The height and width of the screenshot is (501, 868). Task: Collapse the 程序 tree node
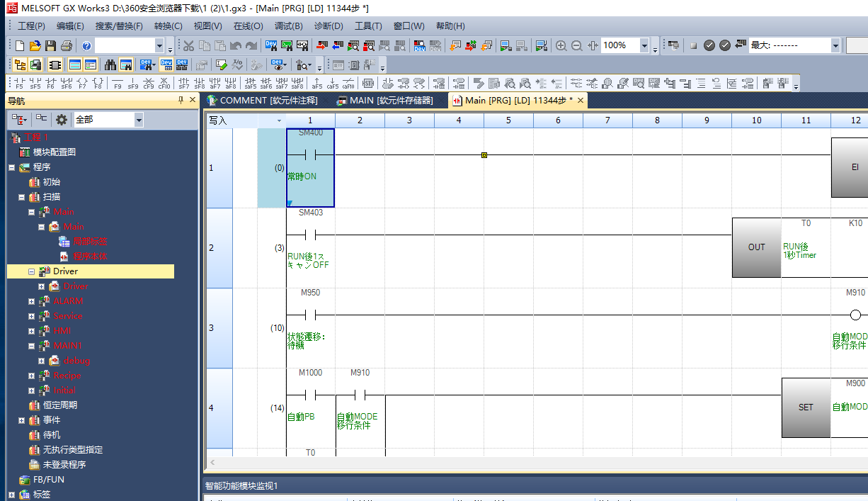[11, 167]
